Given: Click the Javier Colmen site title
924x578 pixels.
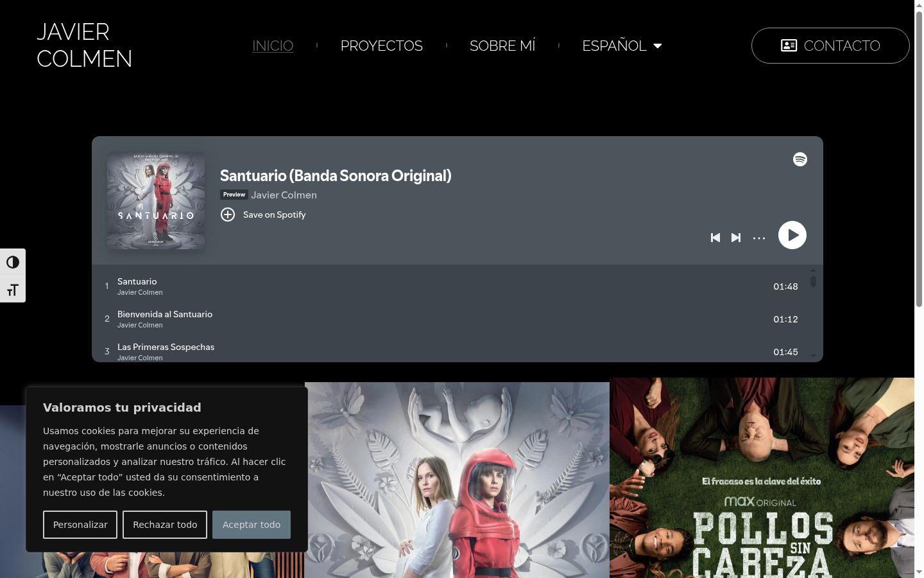Looking at the screenshot, I should click(84, 45).
